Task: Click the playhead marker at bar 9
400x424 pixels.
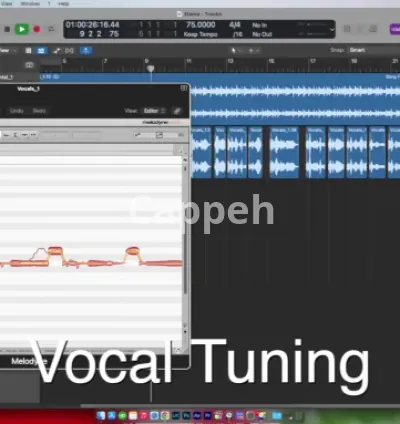Action: point(151,68)
